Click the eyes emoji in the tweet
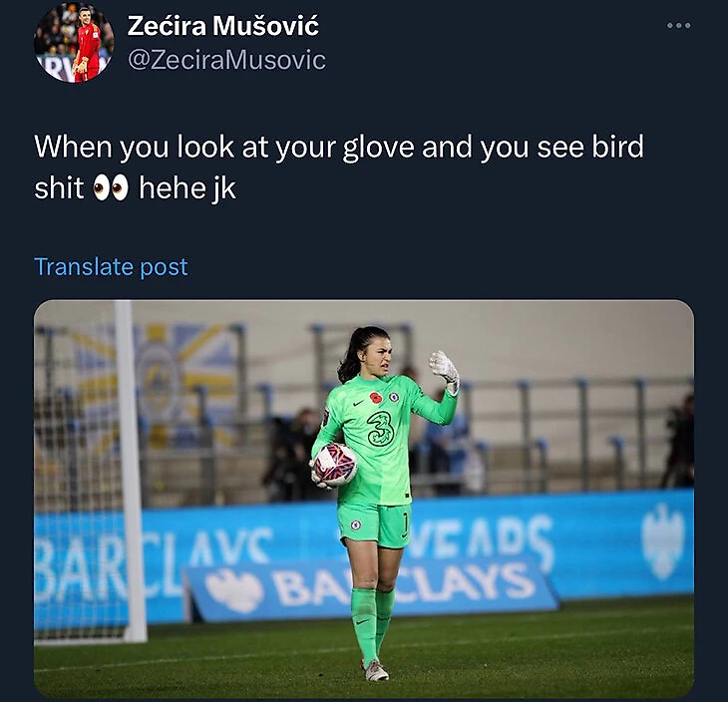Screen dimensions: 728x702 tap(111, 187)
